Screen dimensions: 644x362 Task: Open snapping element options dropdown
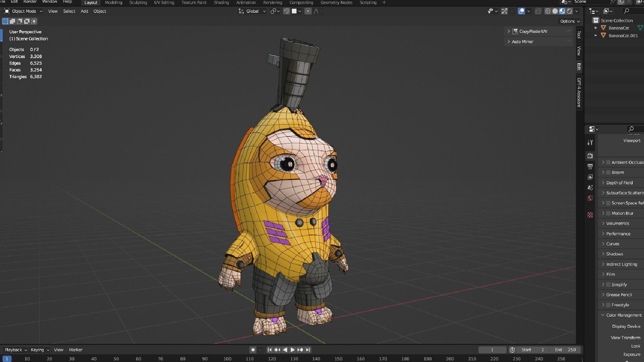click(297, 11)
